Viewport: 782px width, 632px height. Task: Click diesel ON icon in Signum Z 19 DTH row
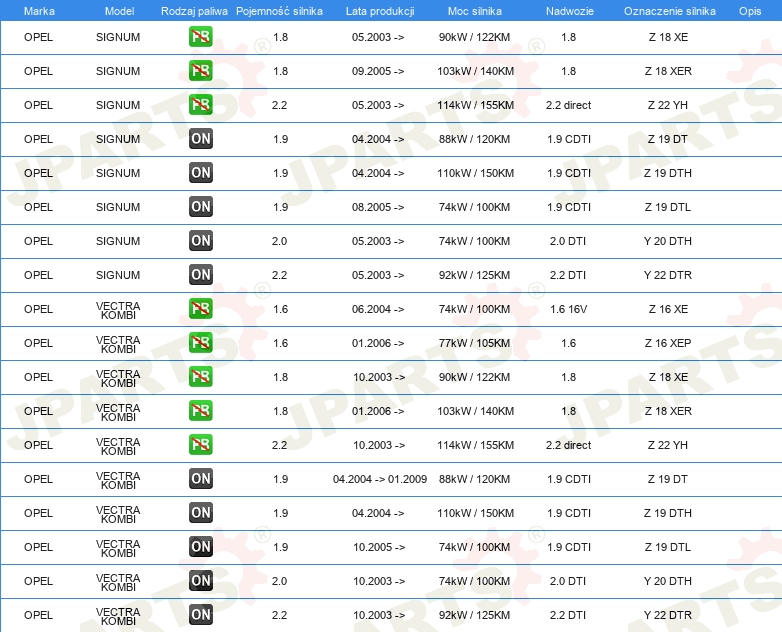200,173
